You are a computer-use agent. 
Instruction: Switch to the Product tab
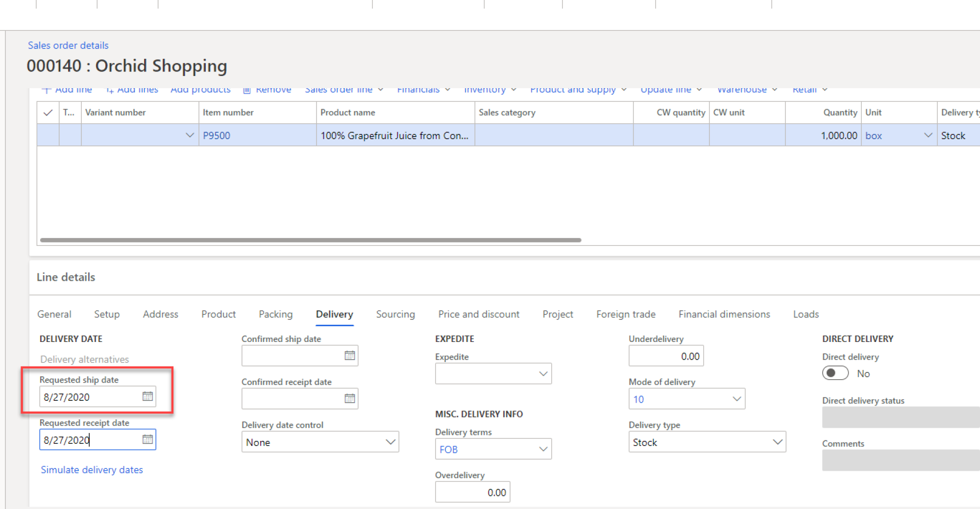[219, 314]
